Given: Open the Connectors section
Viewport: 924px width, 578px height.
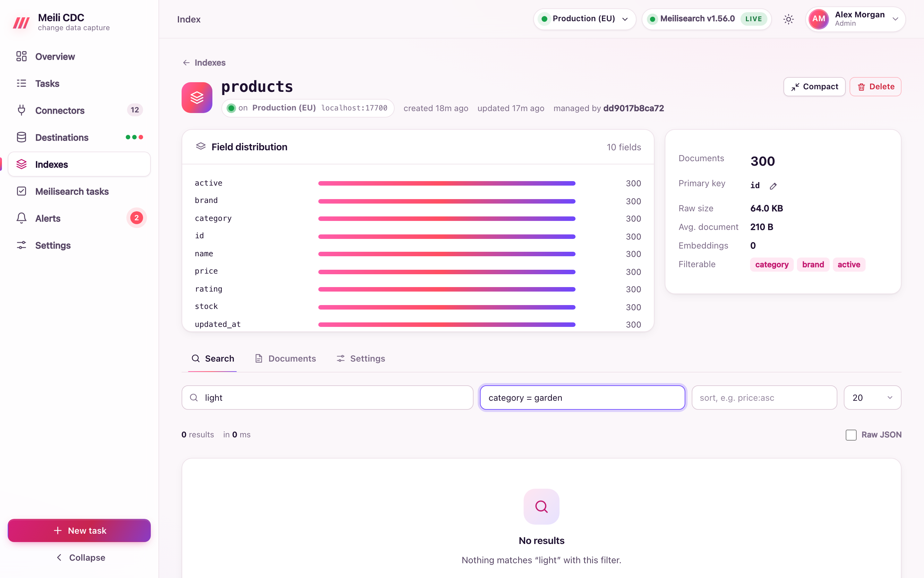Looking at the screenshot, I should (79, 110).
